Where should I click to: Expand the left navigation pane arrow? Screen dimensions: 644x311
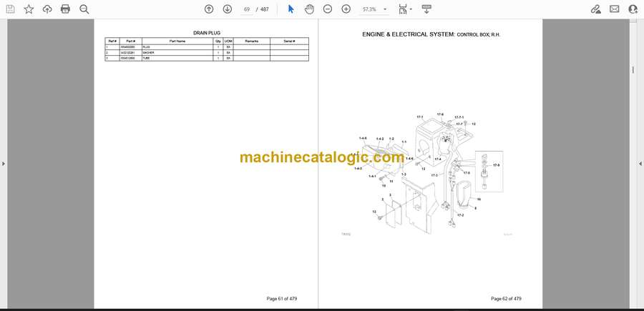pyautogui.click(x=4, y=164)
